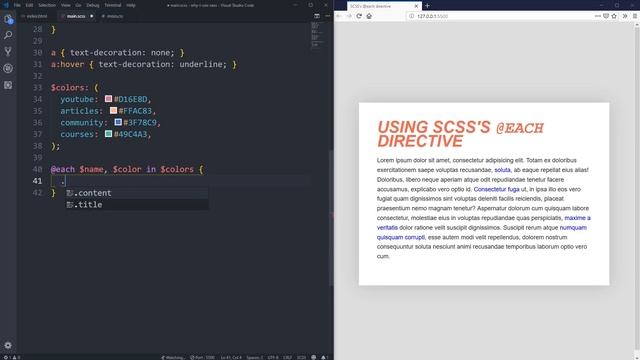Open the View menu

[66, 5]
